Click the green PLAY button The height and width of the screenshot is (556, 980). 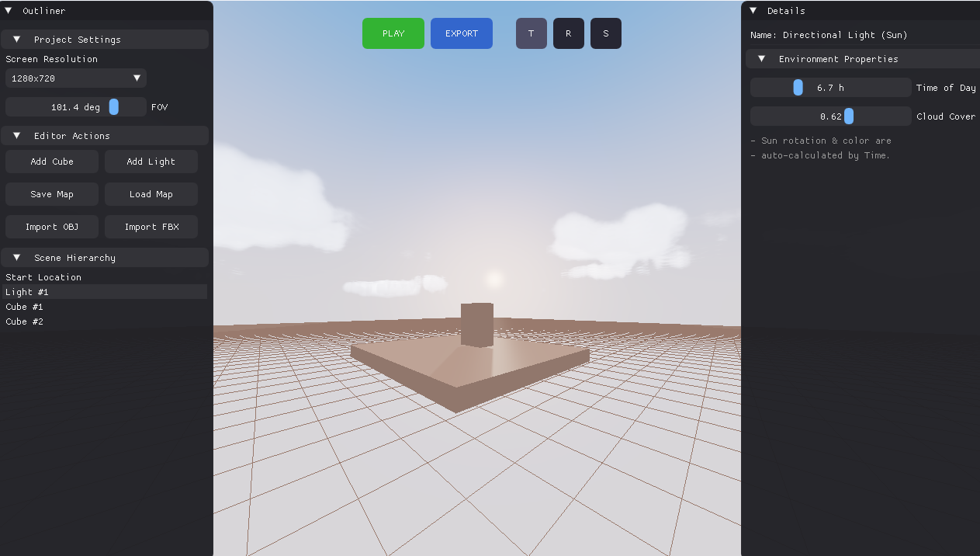coord(393,33)
